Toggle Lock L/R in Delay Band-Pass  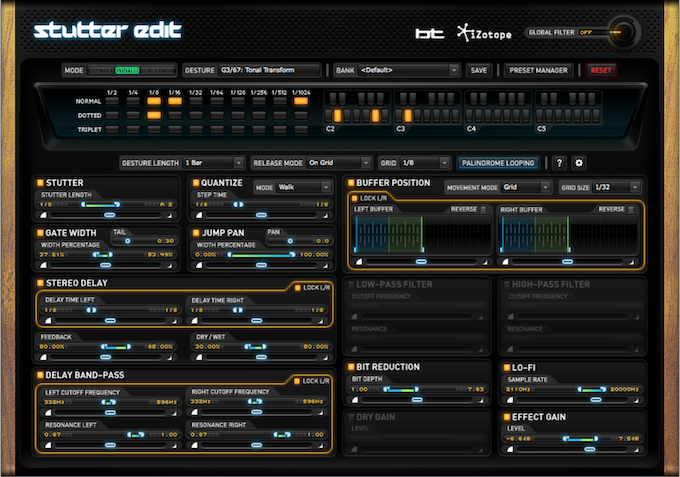297,381
